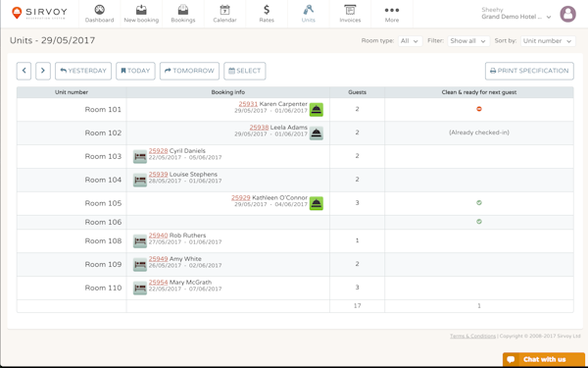588x368 pixels.
Task: Open the Filter Show all dropdown
Action: [x=468, y=41]
